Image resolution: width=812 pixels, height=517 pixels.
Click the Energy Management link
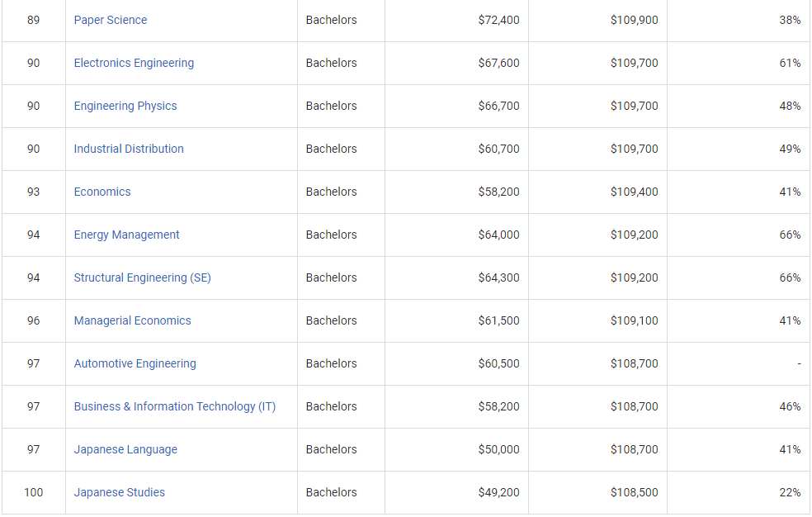point(126,235)
